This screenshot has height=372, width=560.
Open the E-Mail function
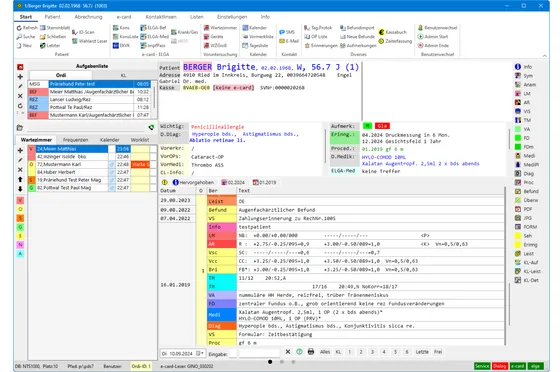click(x=289, y=41)
